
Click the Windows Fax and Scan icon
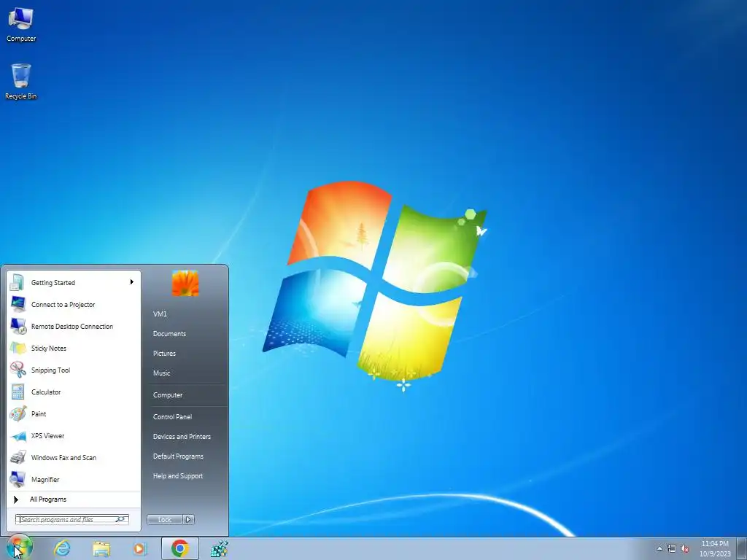(18, 458)
